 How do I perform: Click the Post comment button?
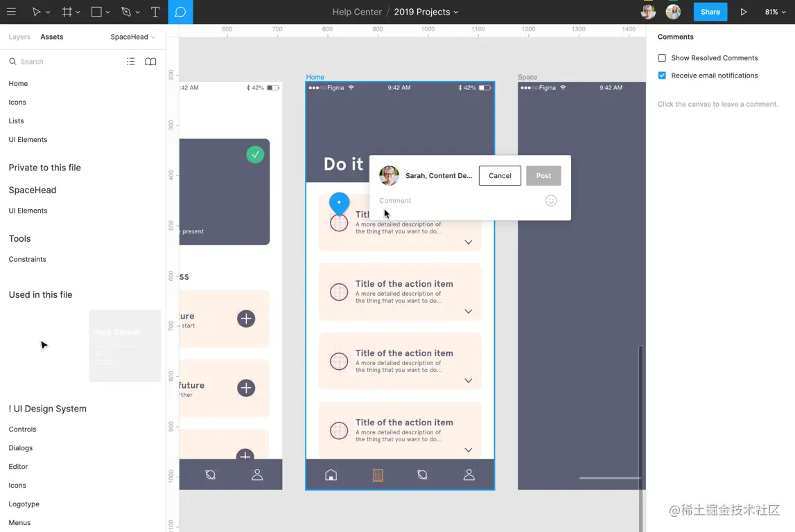543,175
